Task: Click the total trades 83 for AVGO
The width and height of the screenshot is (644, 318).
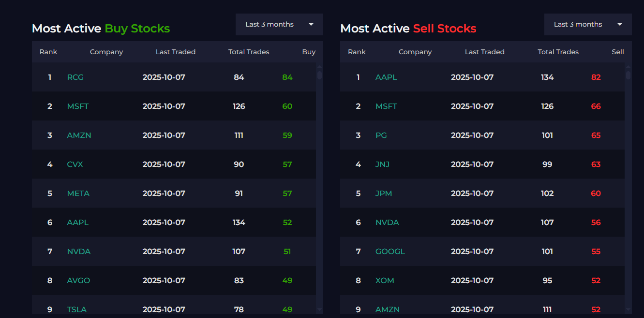Action: (239, 280)
